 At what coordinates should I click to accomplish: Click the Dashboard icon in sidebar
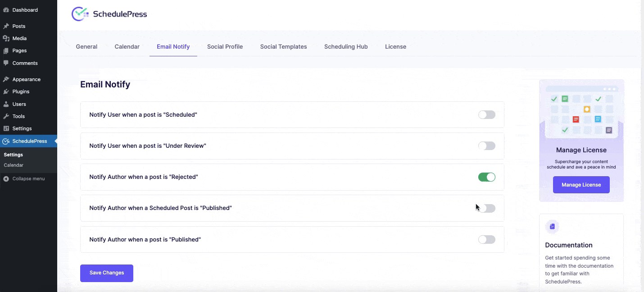[x=6, y=10]
